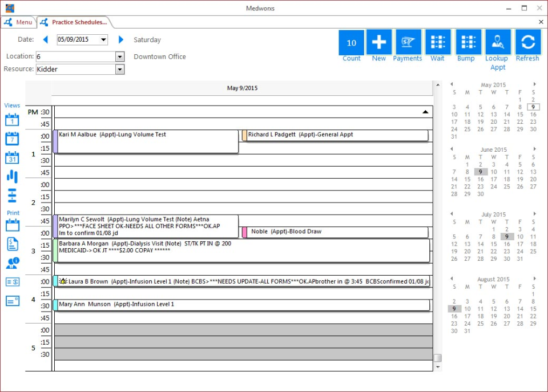Image resolution: width=548 pixels, height=392 pixels.
Task: Click the Print calendar icon
Action: point(13,225)
